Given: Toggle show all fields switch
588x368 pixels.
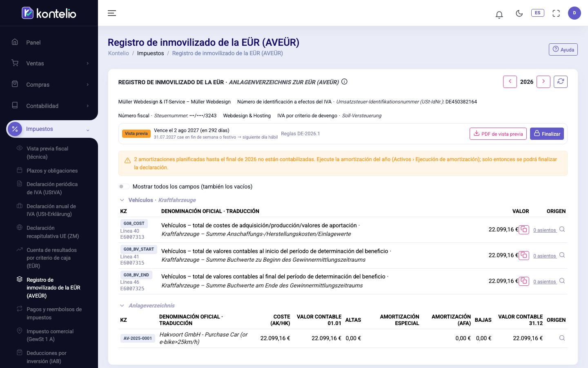Looking at the screenshot, I should [124, 186].
